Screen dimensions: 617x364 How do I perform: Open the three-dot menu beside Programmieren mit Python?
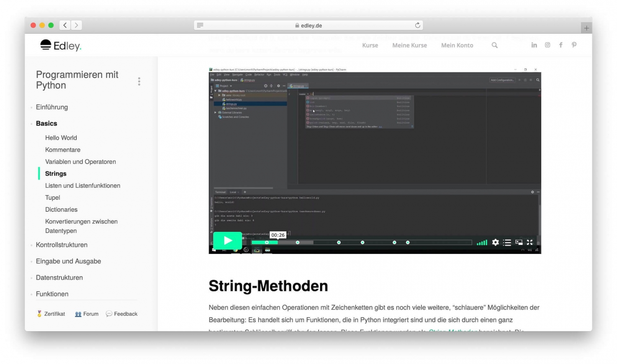(139, 81)
